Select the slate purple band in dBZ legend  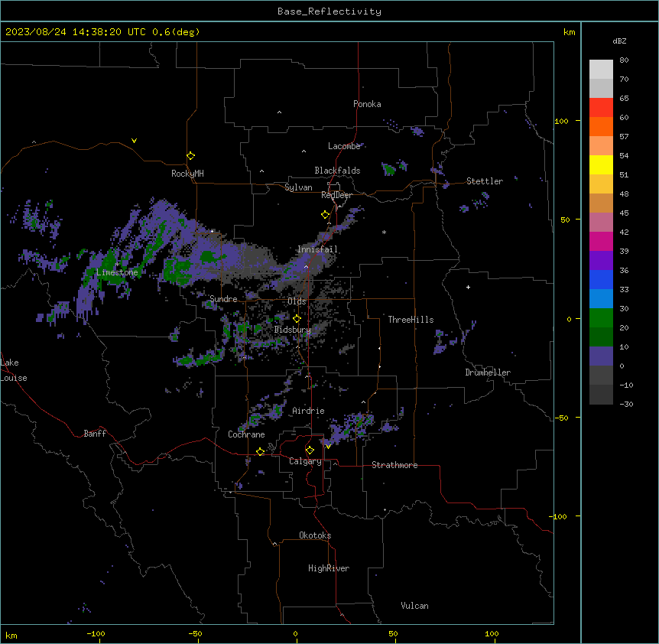coord(601,356)
